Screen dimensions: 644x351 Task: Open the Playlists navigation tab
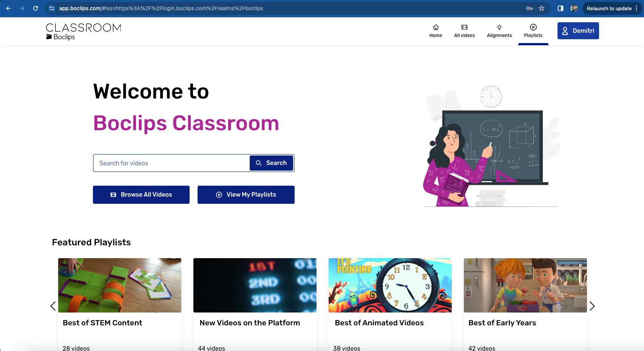tap(533, 31)
